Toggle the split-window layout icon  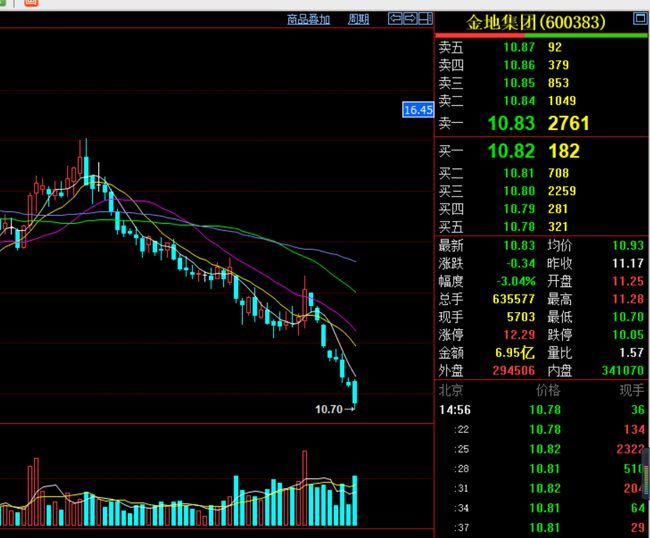[425, 19]
